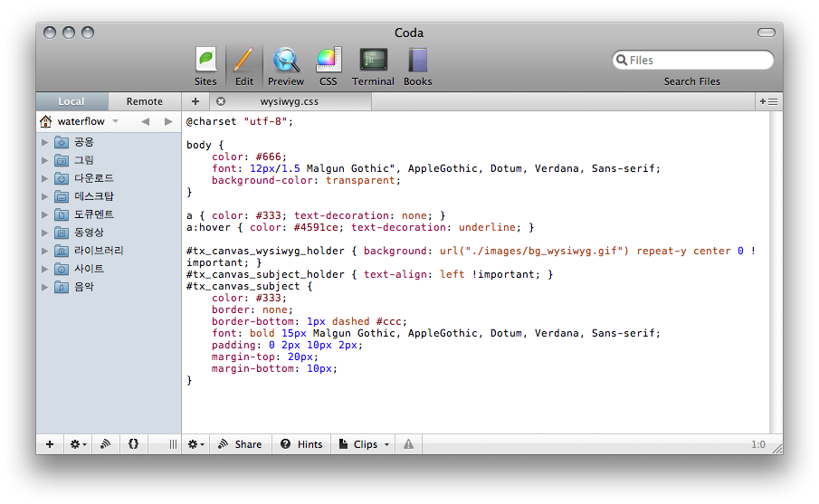Click the sidebar sharing broadcast icon
819x504 pixels.
(x=106, y=444)
